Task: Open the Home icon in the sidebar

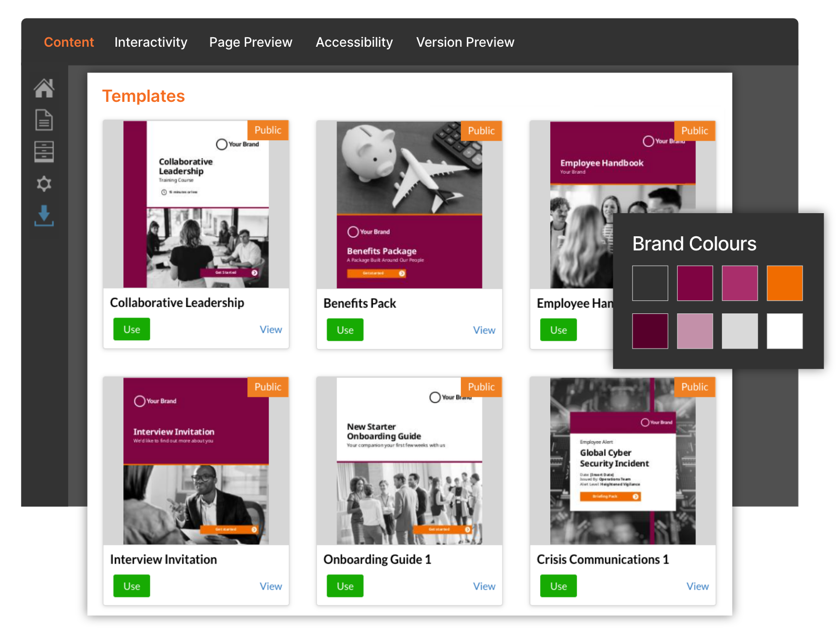Action: (44, 88)
